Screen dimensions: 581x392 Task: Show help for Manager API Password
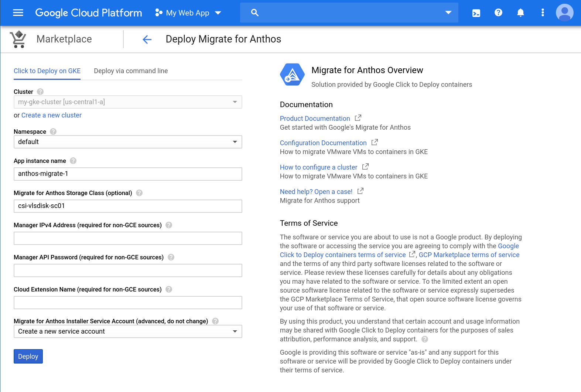171,257
